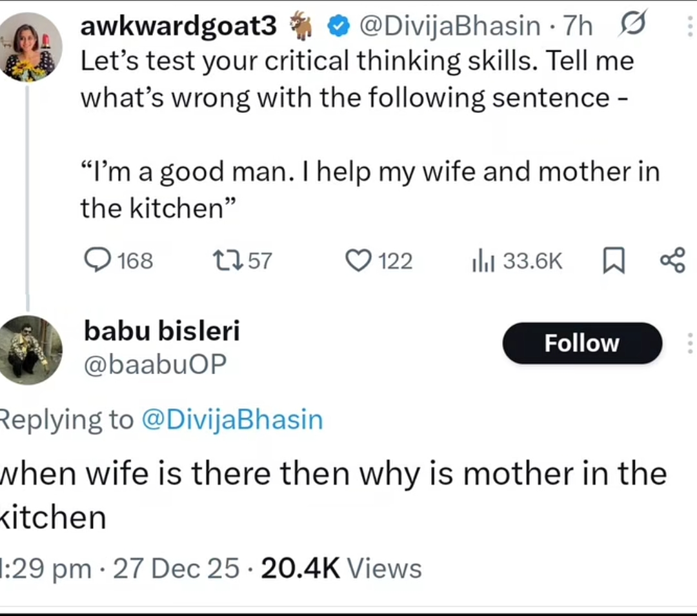This screenshot has height=616, width=697.
Task: Like awkwardgoat3's tweet with heart icon
Action: pos(357,261)
